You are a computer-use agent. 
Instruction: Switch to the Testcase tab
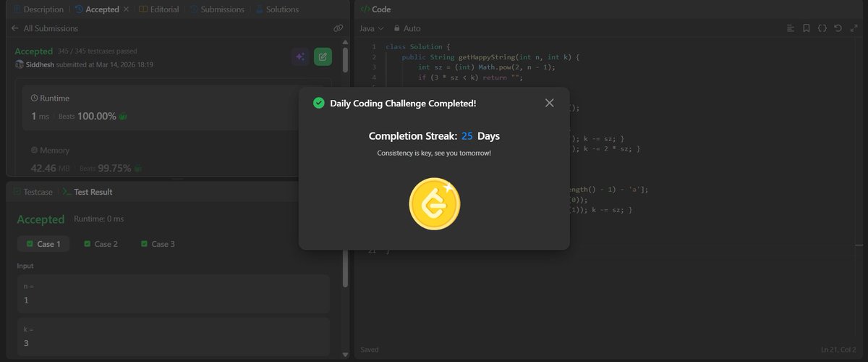click(32, 192)
